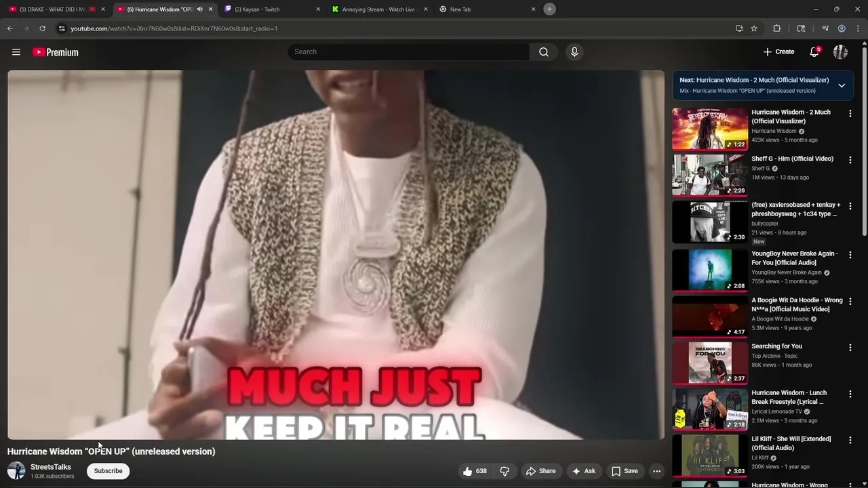This screenshot has width=868, height=488.
Task: Open Hurricane Wisdom 2 Much thumbnail
Action: pyautogui.click(x=710, y=129)
